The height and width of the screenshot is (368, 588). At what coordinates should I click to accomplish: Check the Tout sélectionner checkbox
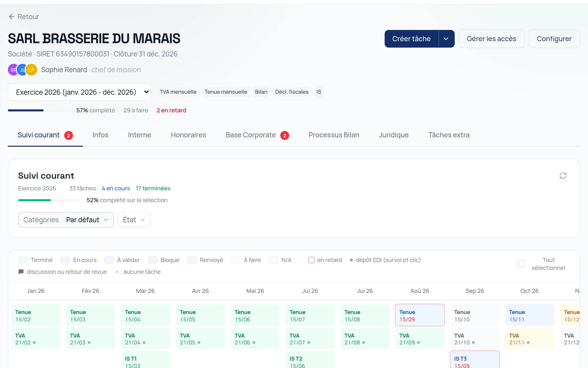521,264
